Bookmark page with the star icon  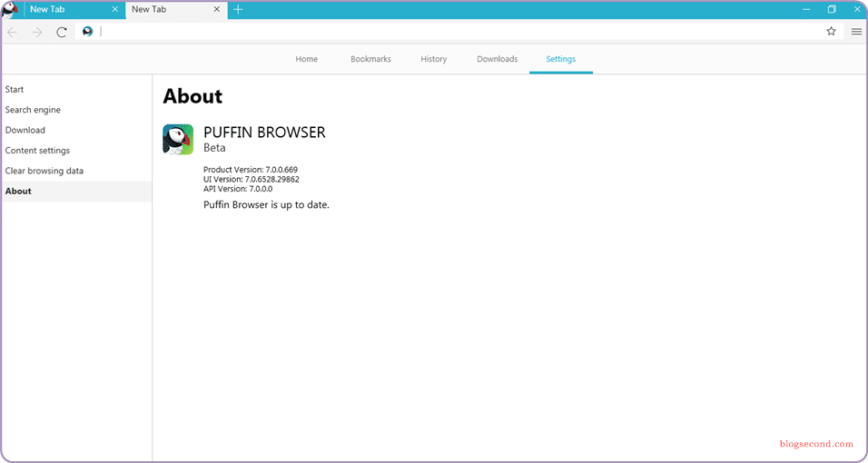coord(831,32)
